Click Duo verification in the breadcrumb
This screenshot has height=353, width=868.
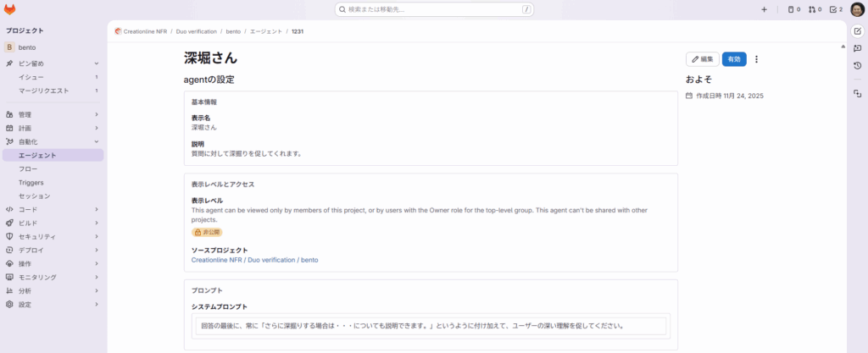pos(195,31)
